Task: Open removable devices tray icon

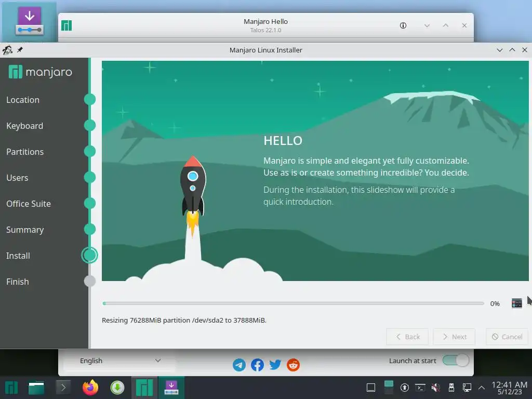Action: (x=451, y=388)
